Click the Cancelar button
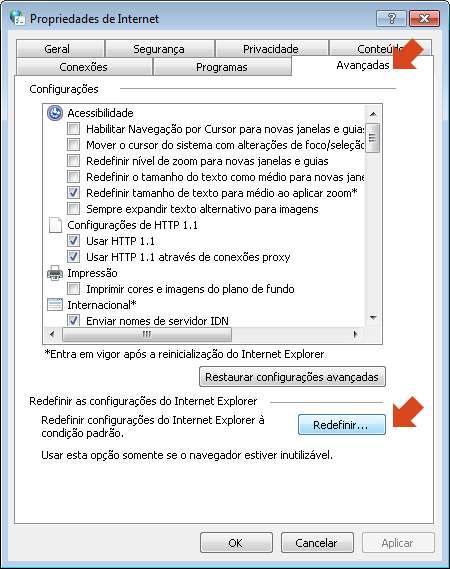The width and height of the screenshot is (450, 569). 317,543
